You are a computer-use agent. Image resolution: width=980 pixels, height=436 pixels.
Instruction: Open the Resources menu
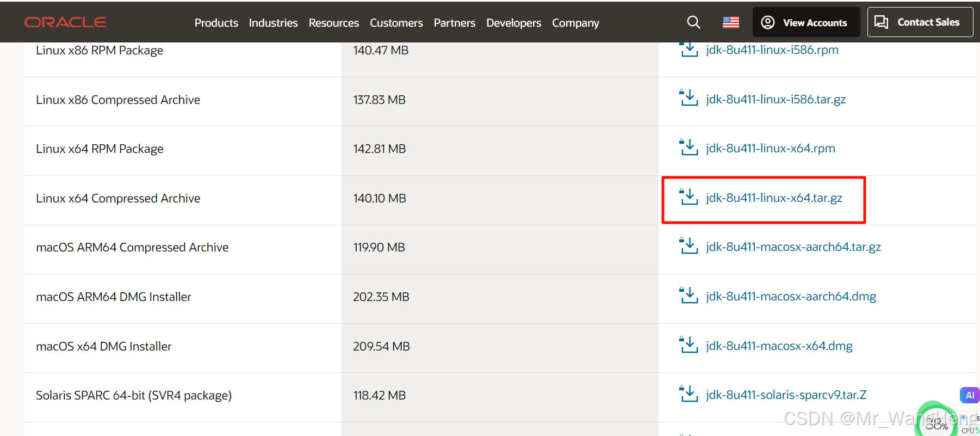point(334,23)
